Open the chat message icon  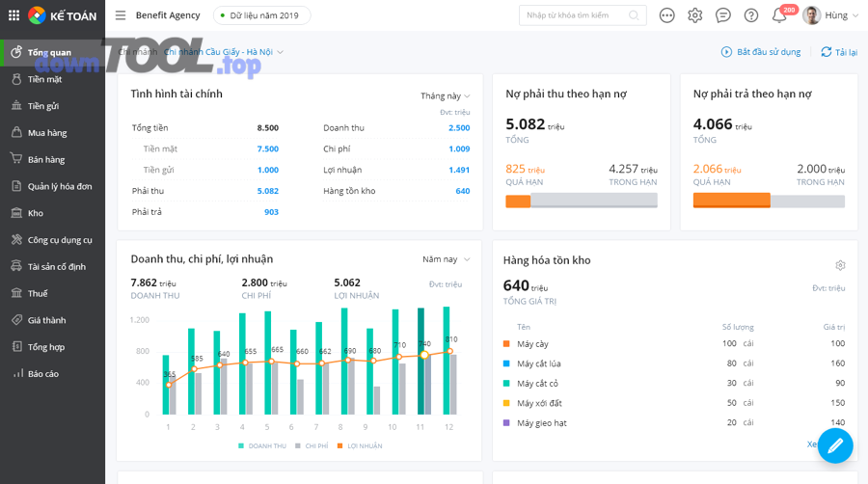723,15
